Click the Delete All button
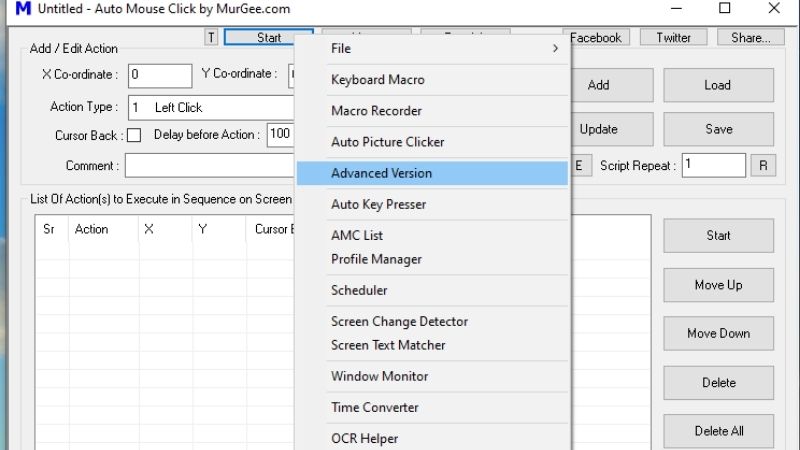Viewport: 800px width, 450px height. coord(718,431)
